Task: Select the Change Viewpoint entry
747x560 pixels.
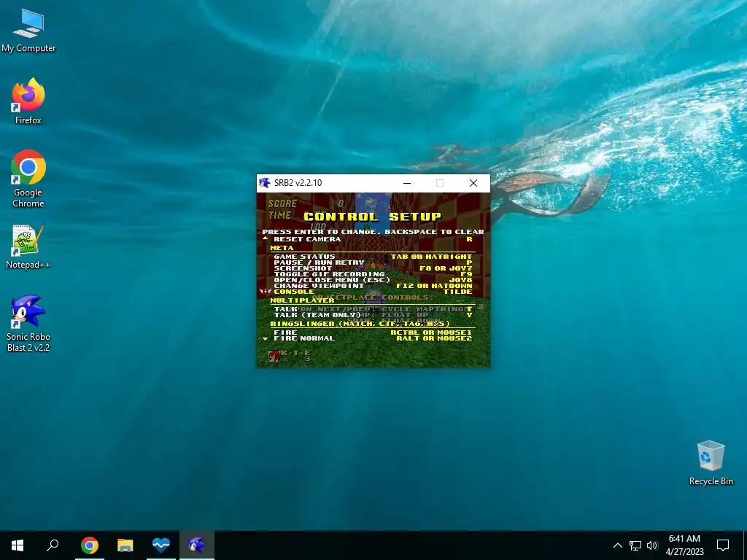Action: [x=319, y=286]
